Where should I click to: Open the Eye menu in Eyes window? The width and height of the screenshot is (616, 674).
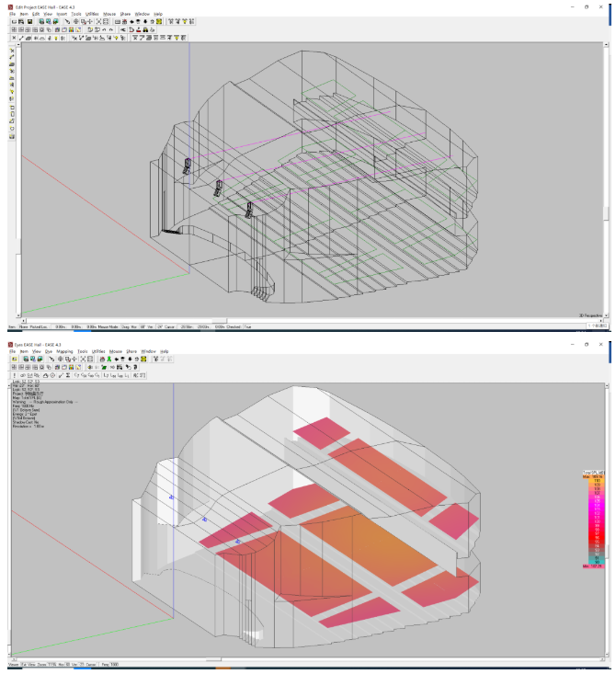[x=47, y=351]
